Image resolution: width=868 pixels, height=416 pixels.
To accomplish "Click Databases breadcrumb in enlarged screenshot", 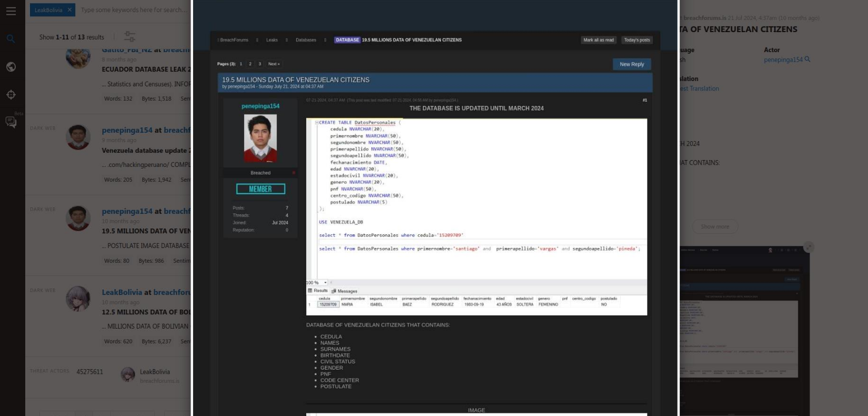I will (306, 40).
